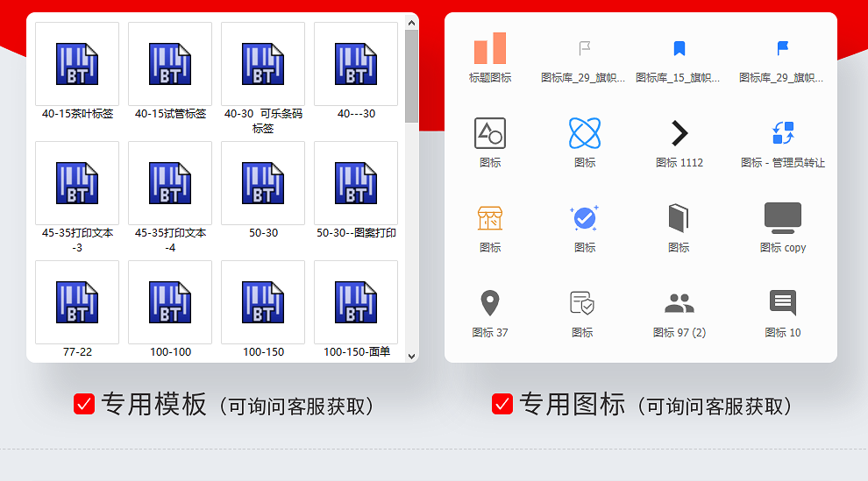Select the chat message 图标 10 icon

(x=783, y=303)
